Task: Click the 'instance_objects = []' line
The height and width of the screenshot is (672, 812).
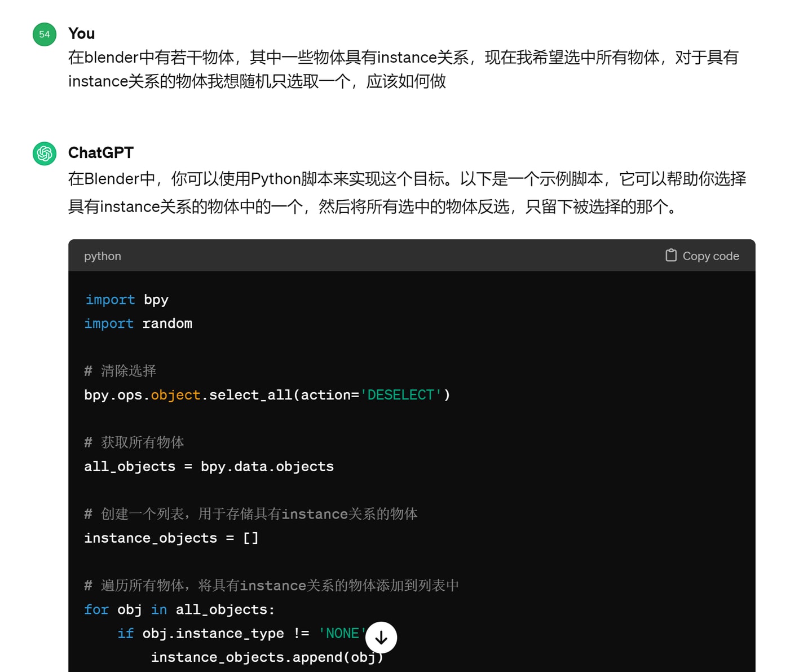Action: coord(171,538)
